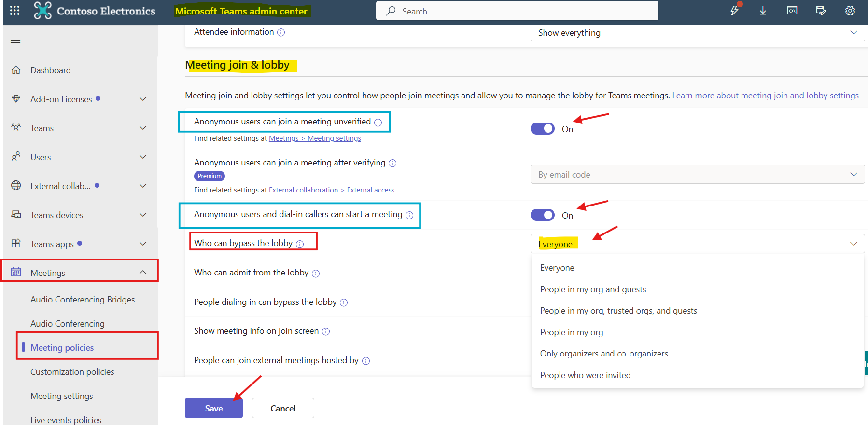The width and height of the screenshot is (868, 425).
Task: Select Everyone from the dropdown list
Action: pos(698,268)
